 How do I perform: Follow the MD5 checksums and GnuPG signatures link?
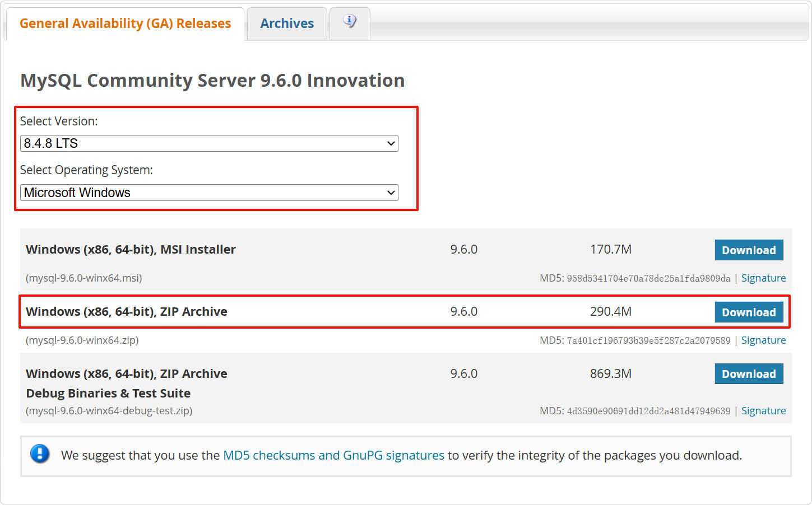tap(333, 455)
